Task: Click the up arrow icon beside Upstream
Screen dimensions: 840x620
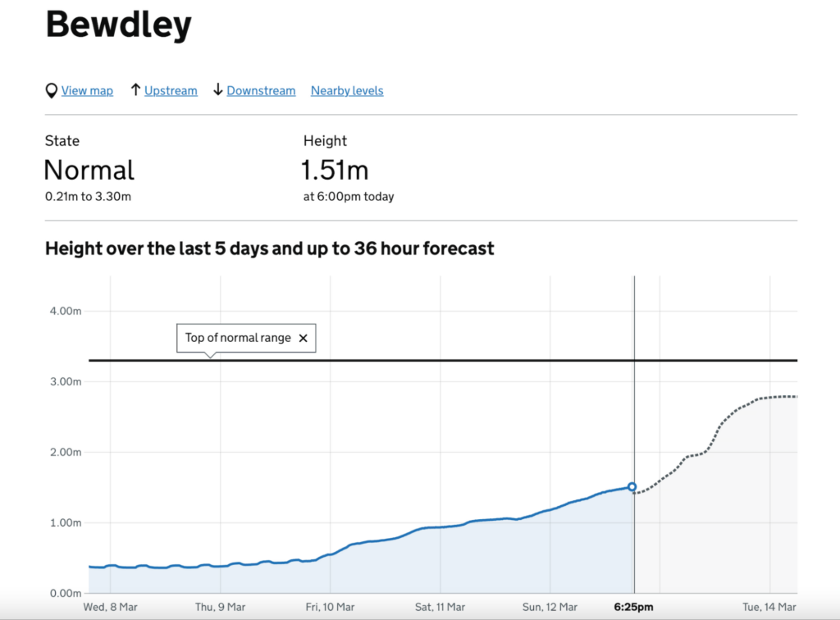Action: (135, 90)
